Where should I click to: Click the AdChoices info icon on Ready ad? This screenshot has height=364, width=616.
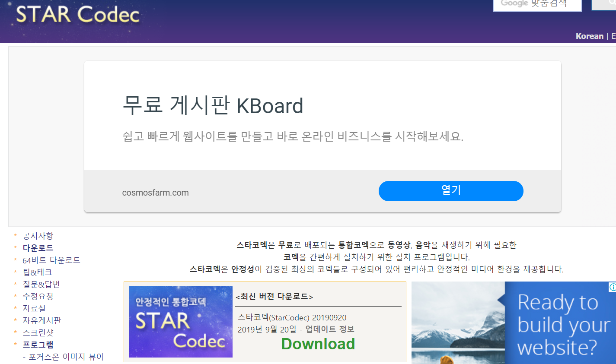point(612,287)
